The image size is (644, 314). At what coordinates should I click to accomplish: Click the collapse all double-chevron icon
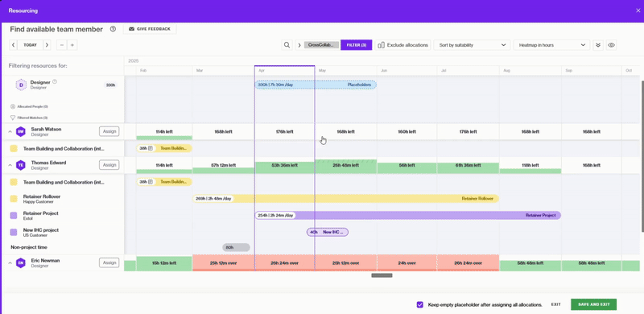click(598, 45)
